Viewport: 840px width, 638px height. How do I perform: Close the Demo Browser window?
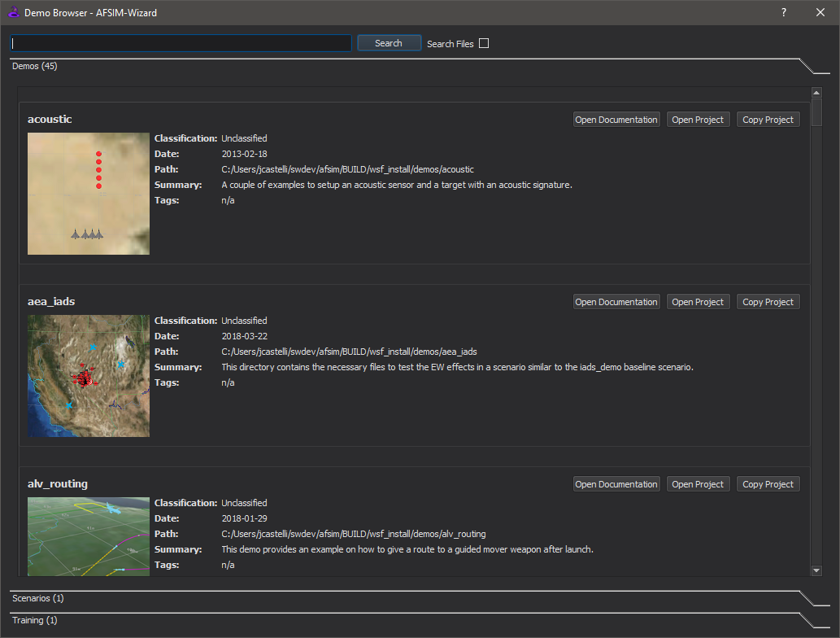(820, 12)
